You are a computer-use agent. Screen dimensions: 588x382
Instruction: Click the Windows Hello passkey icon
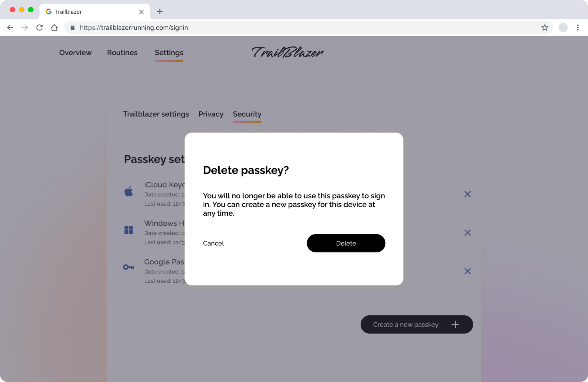pyautogui.click(x=129, y=229)
